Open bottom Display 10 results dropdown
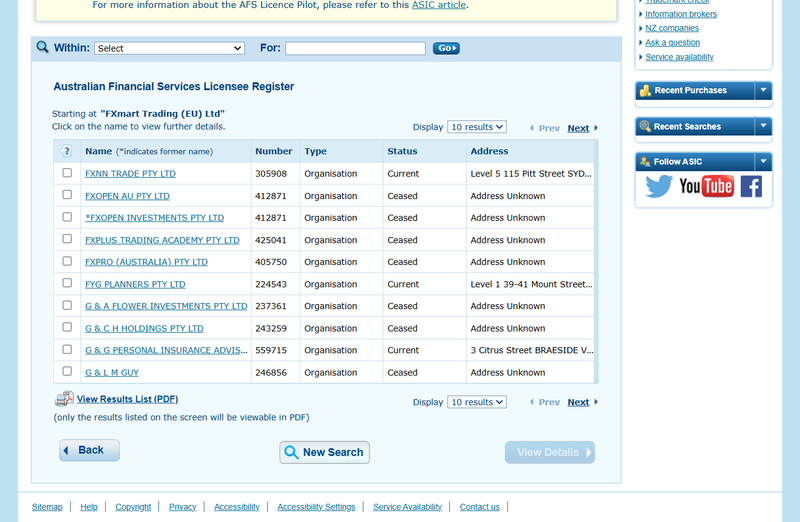 point(477,402)
